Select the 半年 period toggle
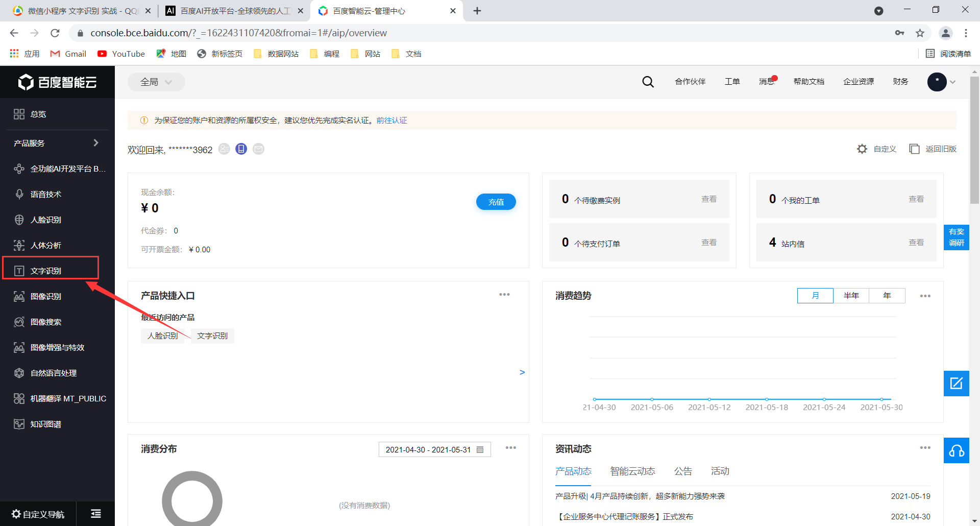Screen dimensions: 980x526 pos(851,296)
